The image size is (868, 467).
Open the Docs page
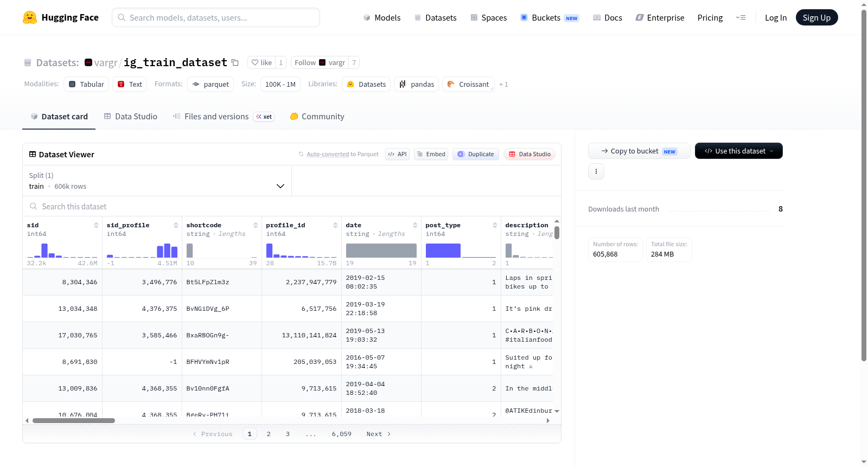pyautogui.click(x=608, y=17)
